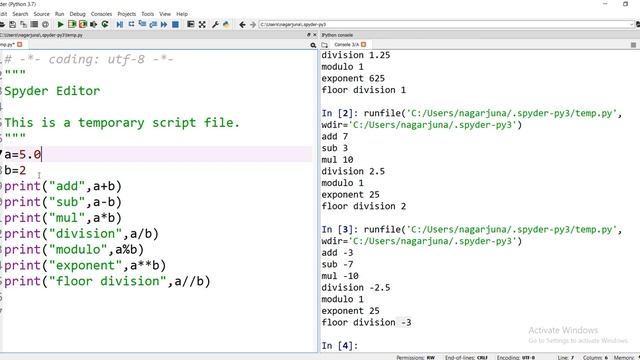Toggle fullscreen mode icon
Image resolution: width=640 pixels, height=360 pixels.
202,24
